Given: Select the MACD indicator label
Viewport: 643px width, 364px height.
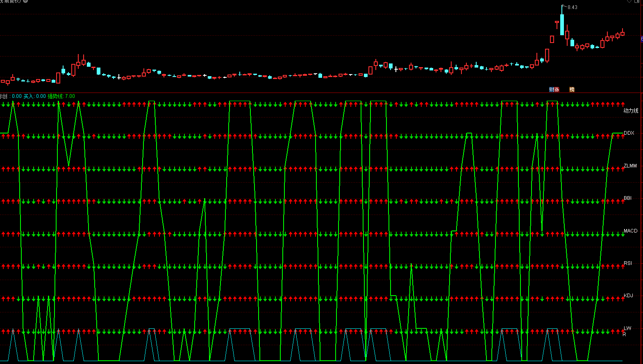Looking at the screenshot, I should (x=630, y=231).
